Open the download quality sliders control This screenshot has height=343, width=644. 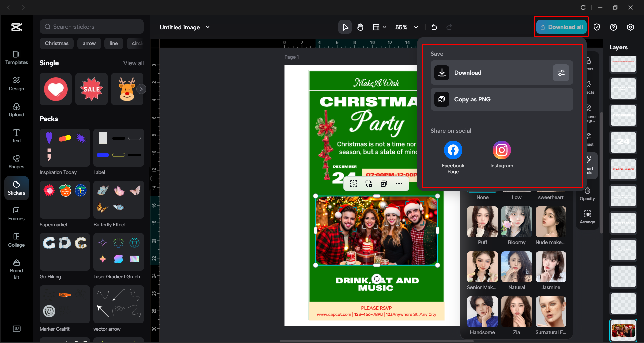pos(561,73)
